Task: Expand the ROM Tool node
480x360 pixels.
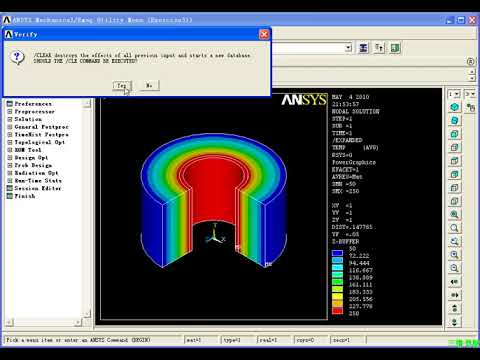Action: (10, 150)
